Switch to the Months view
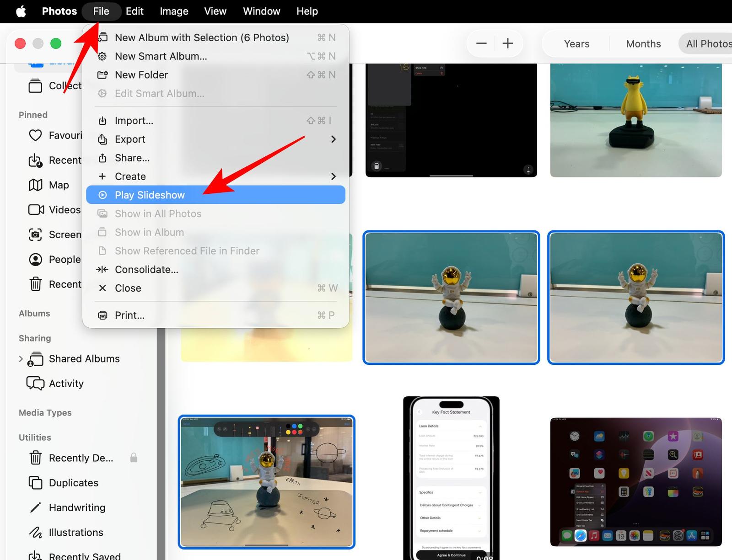This screenshot has width=732, height=560. pos(643,44)
